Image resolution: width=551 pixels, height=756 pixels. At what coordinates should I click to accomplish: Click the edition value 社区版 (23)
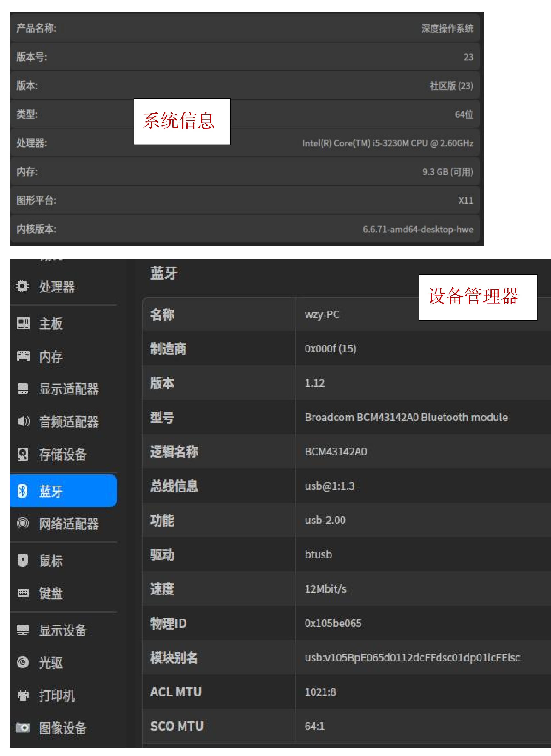click(x=451, y=86)
